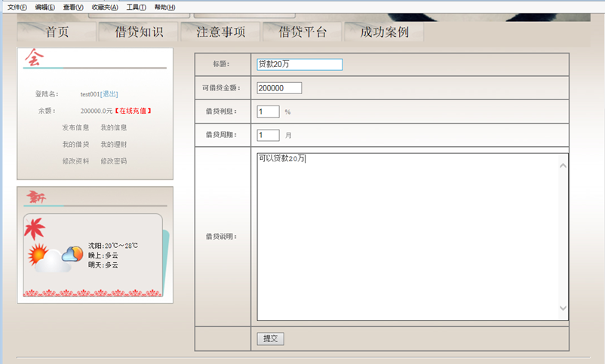
Task: Click the 借贷利息 form label
Action: coord(222,112)
